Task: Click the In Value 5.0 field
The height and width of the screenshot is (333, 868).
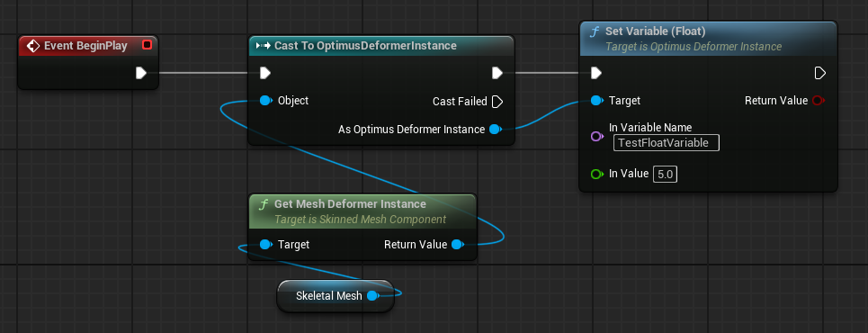Action: pos(666,175)
